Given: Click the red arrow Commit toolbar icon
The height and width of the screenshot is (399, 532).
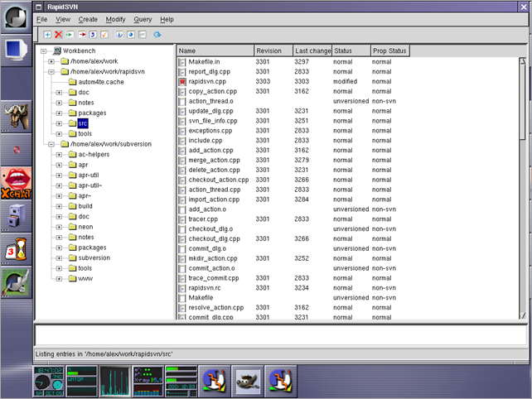Looking at the screenshot, I should point(82,35).
